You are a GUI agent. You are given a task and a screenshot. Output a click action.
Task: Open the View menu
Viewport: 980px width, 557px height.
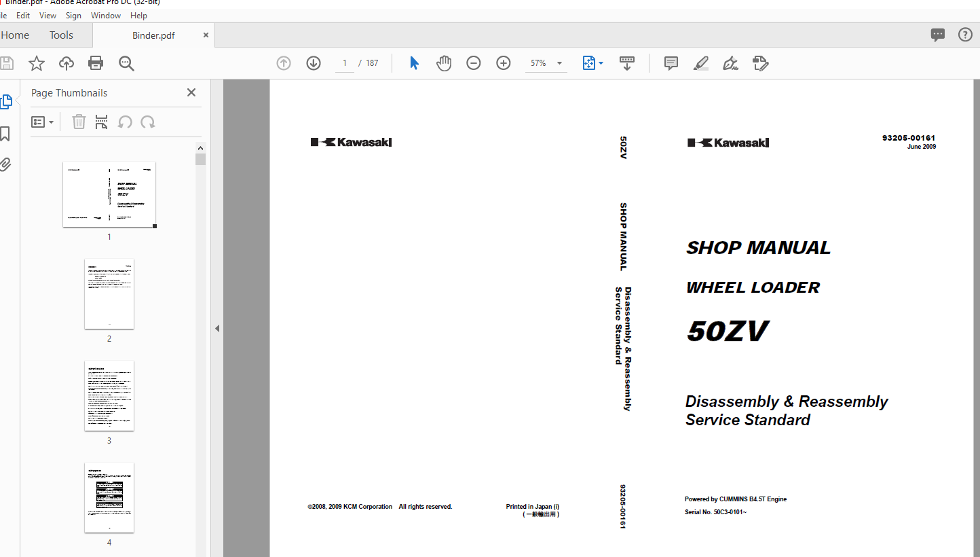pos(48,15)
